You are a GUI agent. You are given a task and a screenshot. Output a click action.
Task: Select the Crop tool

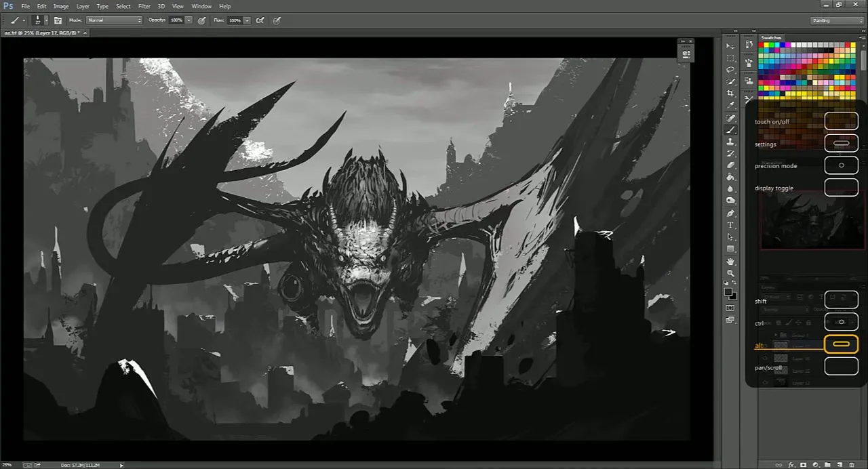point(730,94)
